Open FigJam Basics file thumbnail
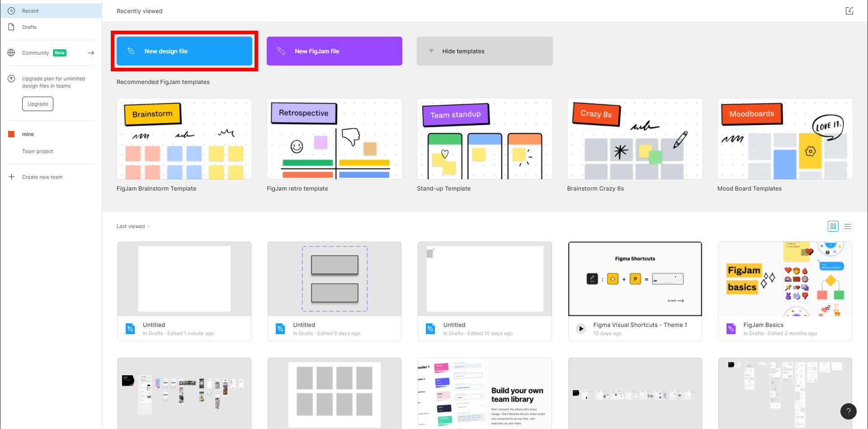 (785, 279)
